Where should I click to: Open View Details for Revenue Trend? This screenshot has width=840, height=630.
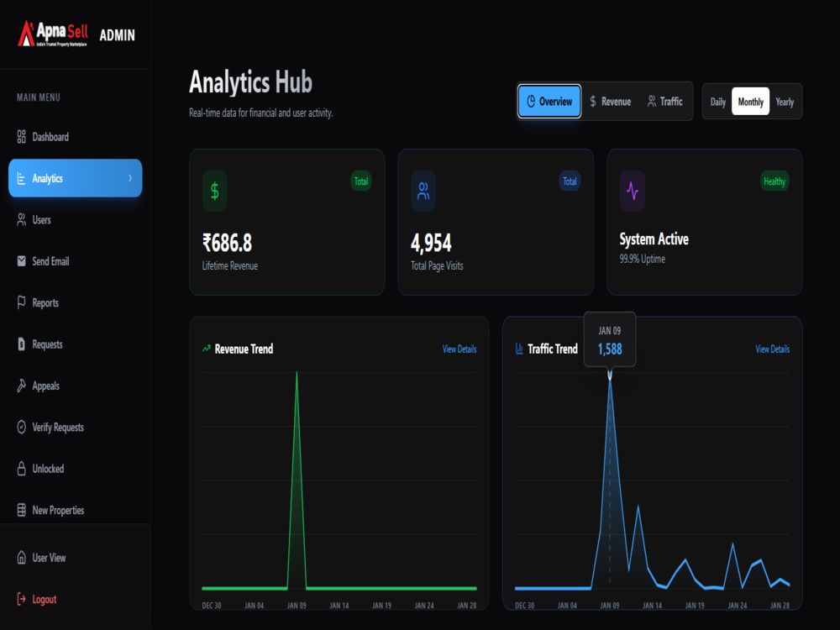click(x=459, y=349)
